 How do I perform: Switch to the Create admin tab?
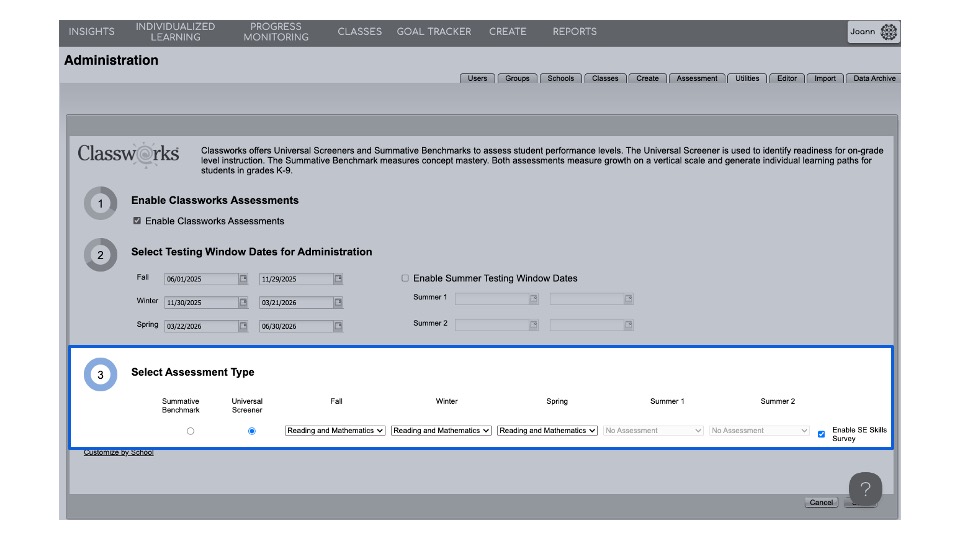[x=647, y=78]
